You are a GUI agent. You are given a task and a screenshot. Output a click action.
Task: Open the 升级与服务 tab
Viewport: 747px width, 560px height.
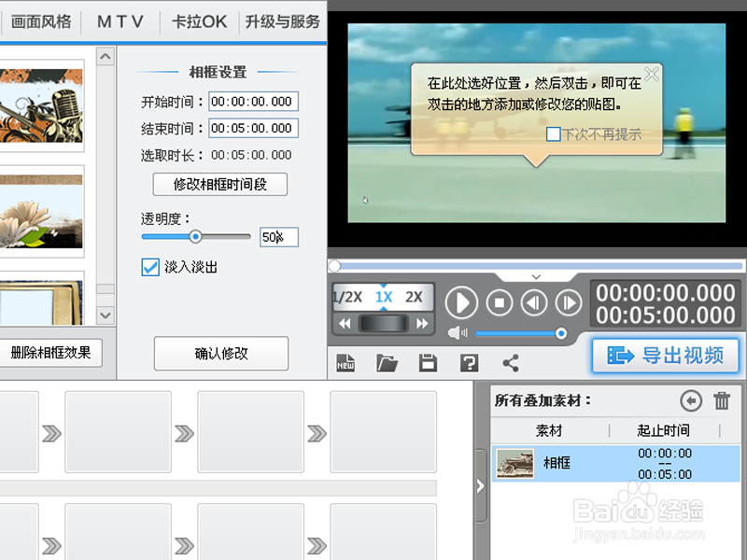283,21
